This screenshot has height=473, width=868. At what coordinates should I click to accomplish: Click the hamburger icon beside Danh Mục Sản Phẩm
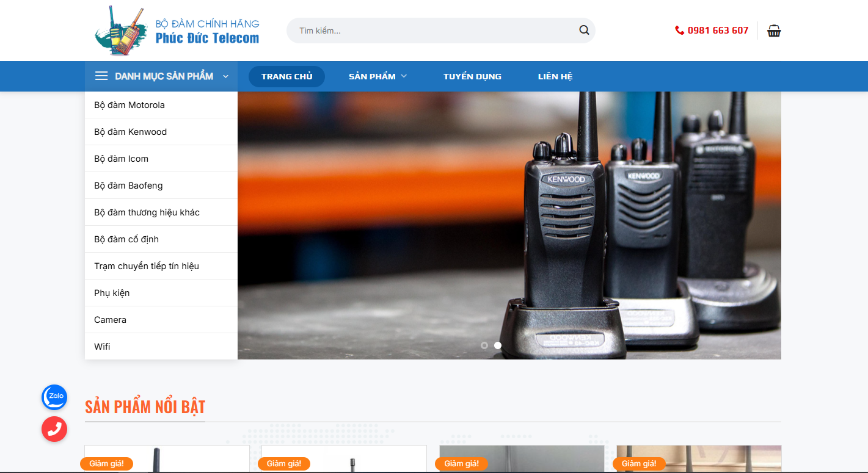(101, 76)
